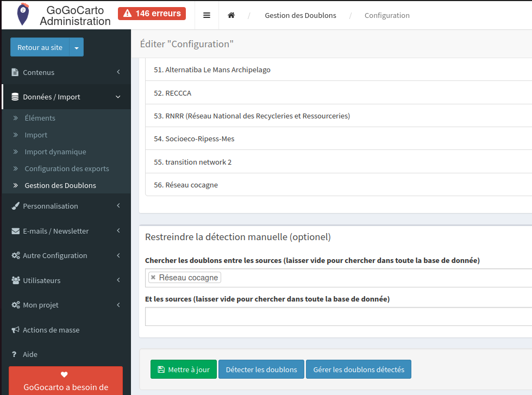Collapse the Données / Import chevron
The height and width of the screenshot is (395, 532).
pyautogui.click(x=118, y=97)
